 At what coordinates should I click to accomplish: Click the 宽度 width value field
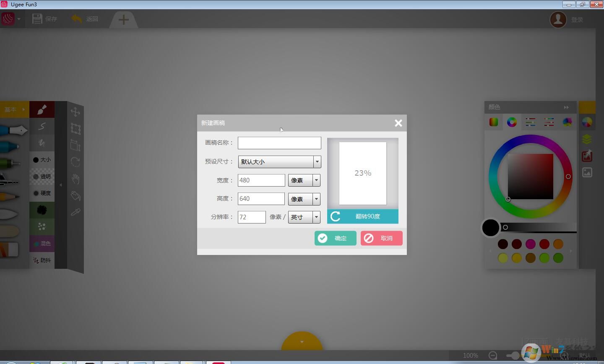click(261, 180)
